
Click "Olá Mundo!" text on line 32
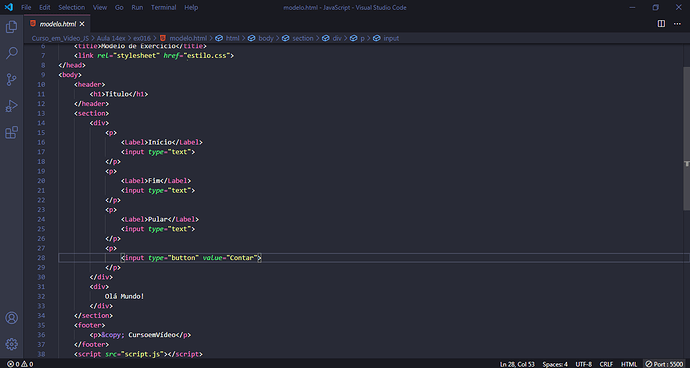pyautogui.click(x=124, y=297)
